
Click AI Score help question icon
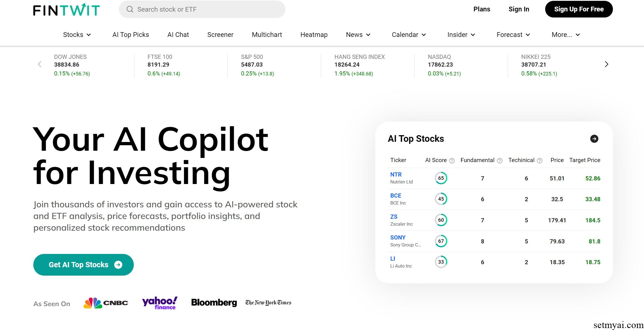[x=452, y=161]
